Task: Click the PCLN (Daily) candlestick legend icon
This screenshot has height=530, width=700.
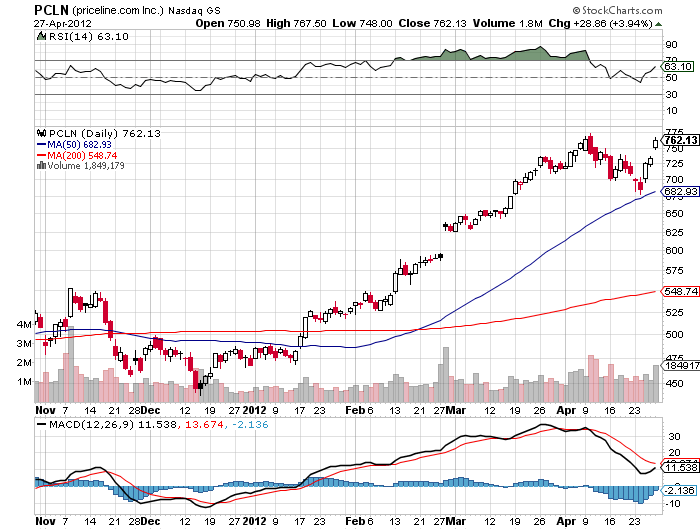Action: click(40, 133)
